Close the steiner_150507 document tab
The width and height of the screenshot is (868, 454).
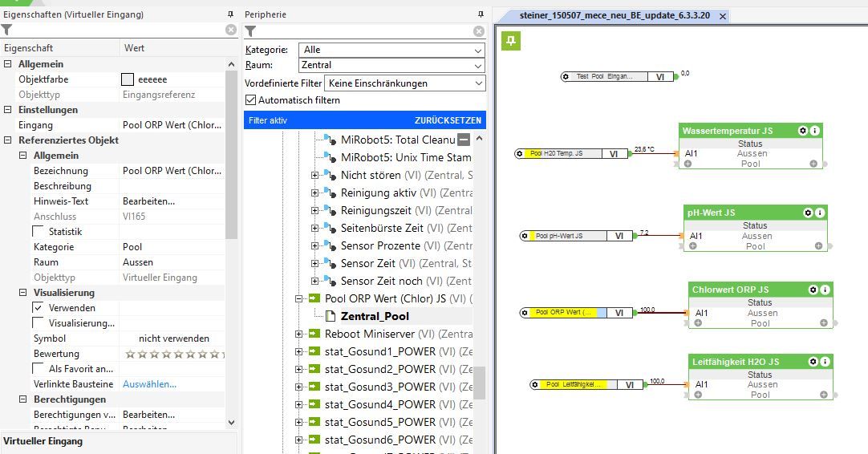(x=723, y=16)
